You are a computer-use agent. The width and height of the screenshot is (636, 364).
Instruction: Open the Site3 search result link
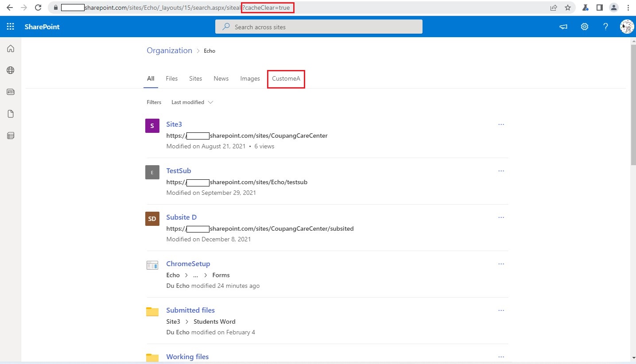tap(174, 124)
